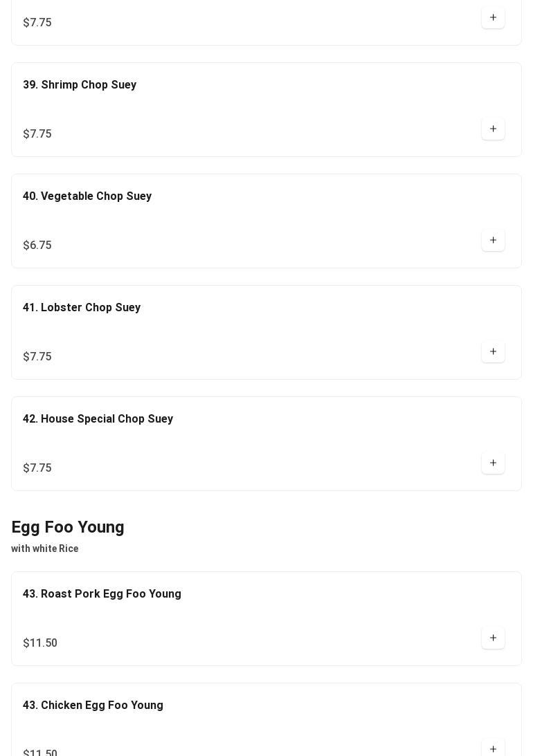This screenshot has height=756, width=533.
Task: Add Chicken Egg Foo Young with plus icon
Action: 493,748
